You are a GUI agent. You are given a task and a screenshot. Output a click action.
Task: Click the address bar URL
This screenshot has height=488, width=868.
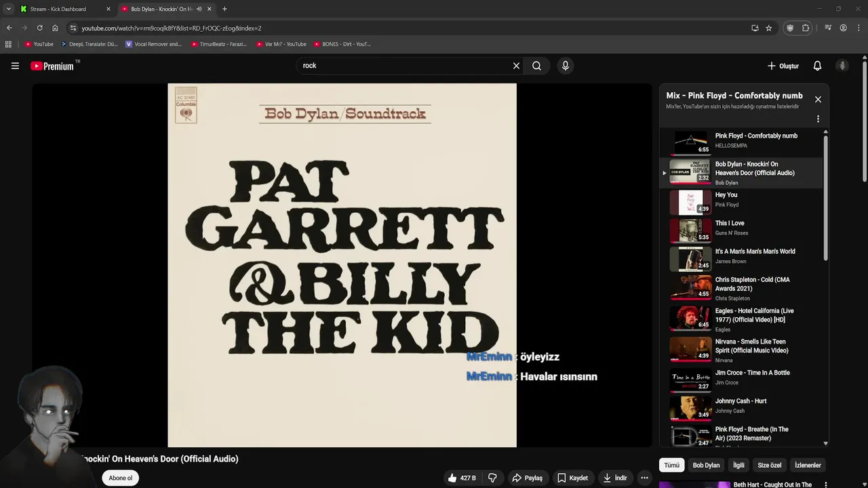[172, 28]
